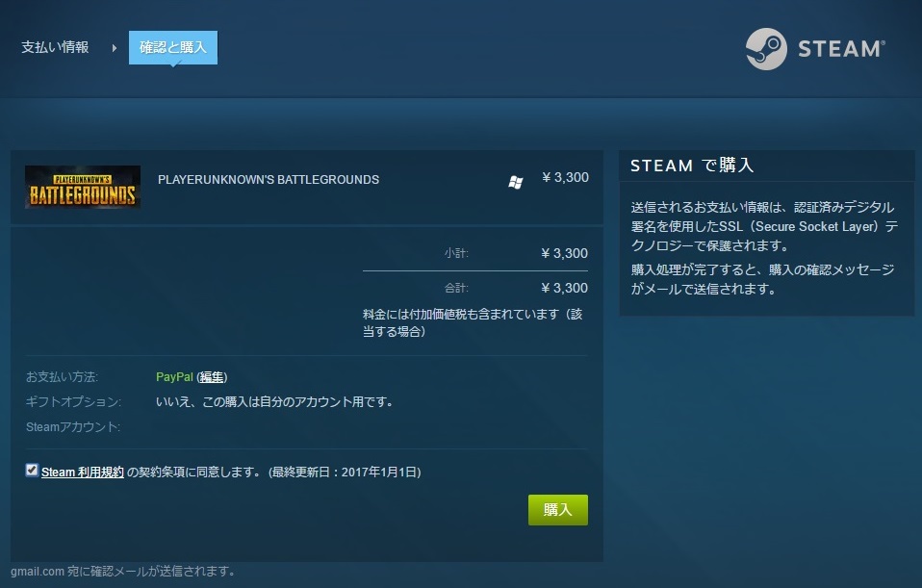Click the gift option text いいえ、この購入は自分のアカウント用です
The width and height of the screenshot is (922, 588).
274,402
